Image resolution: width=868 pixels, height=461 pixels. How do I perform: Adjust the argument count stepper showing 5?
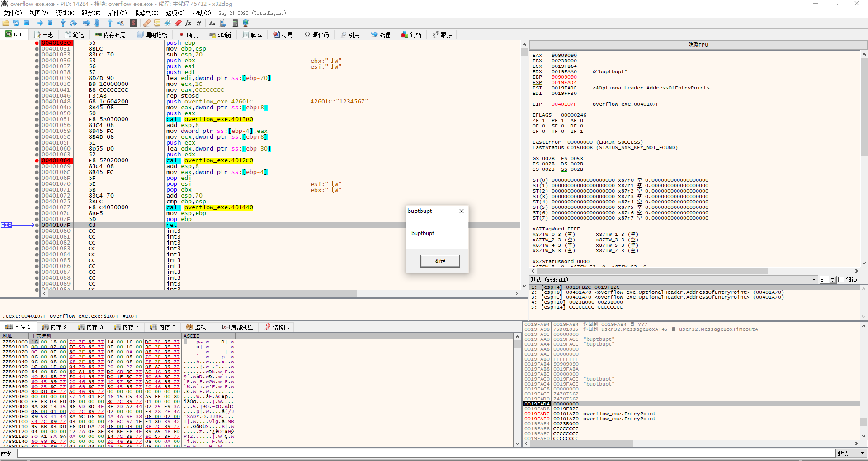point(833,280)
